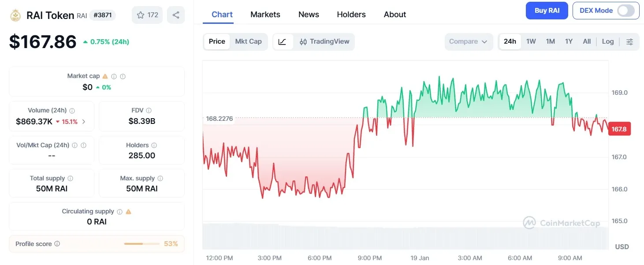Viewport: 644px width, 265px height.
Task: Open the share options icon
Action: [176, 15]
